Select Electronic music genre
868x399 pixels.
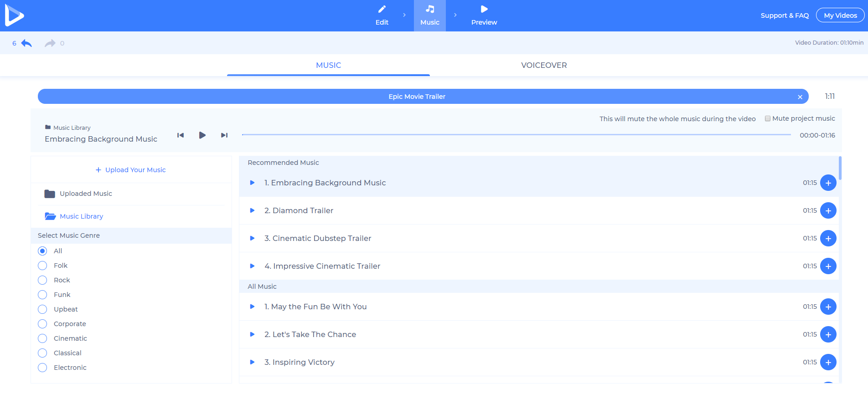click(x=42, y=368)
